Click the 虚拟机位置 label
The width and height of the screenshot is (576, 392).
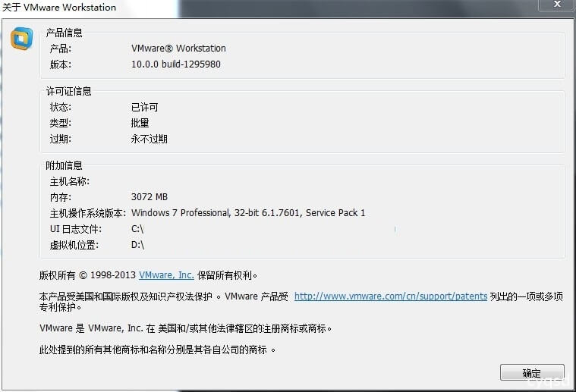click(x=74, y=245)
